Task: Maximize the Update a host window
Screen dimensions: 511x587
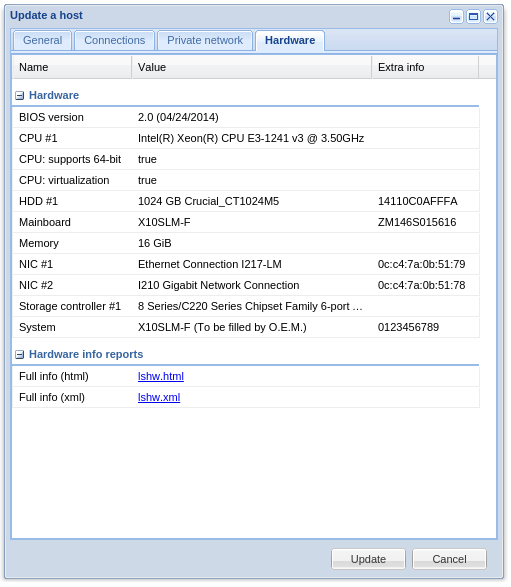Action: (474, 17)
